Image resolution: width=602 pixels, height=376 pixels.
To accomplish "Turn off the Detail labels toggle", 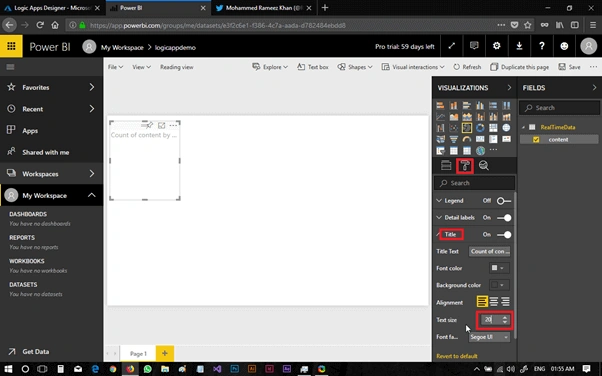I will 504,218.
